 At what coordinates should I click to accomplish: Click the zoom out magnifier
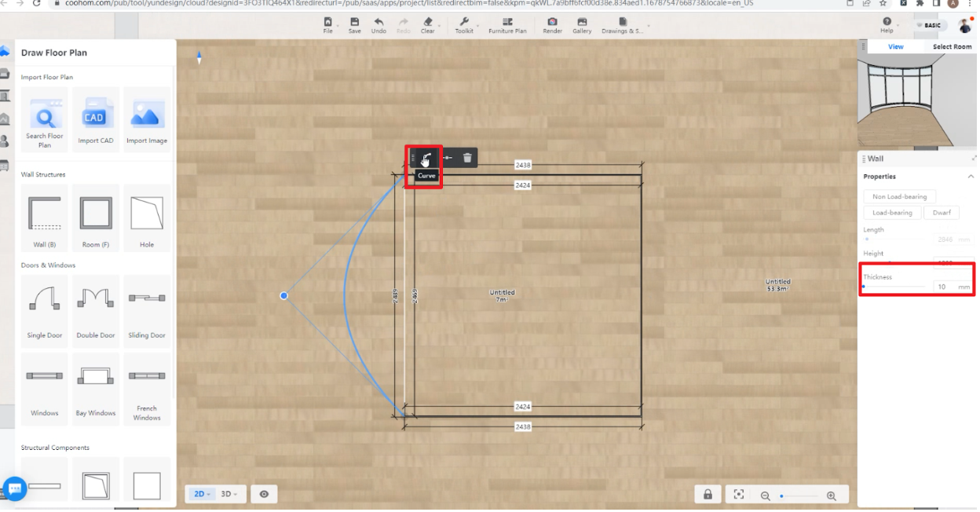tap(765, 496)
